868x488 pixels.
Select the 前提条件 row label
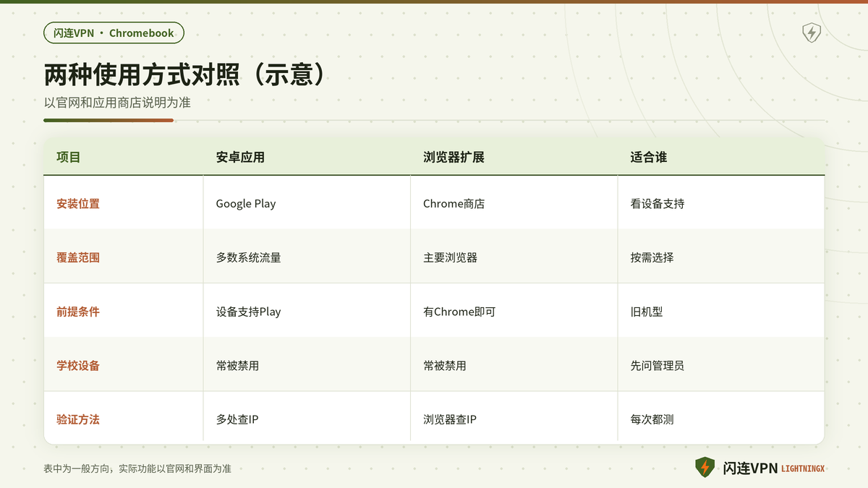(x=78, y=312)
